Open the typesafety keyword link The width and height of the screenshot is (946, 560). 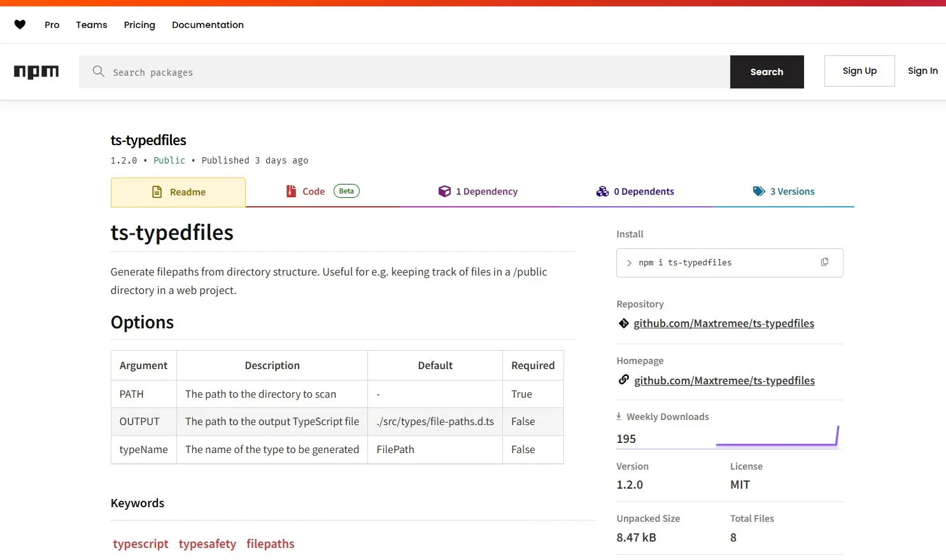pos(208,544)
